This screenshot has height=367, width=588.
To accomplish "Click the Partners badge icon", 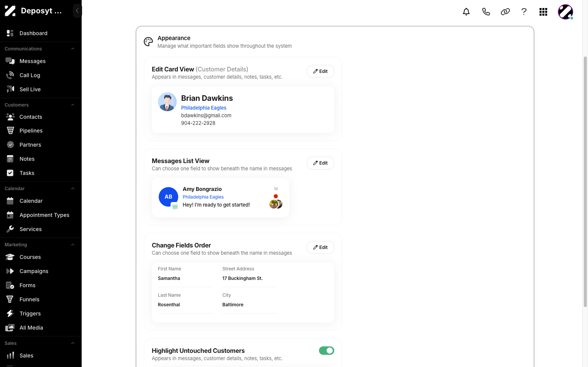I will coord(10,145).
